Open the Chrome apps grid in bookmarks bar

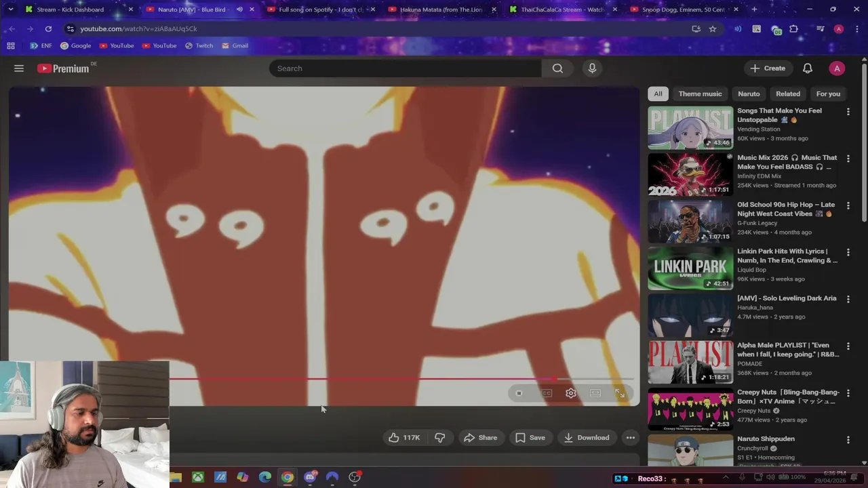(x=11, y=45)
